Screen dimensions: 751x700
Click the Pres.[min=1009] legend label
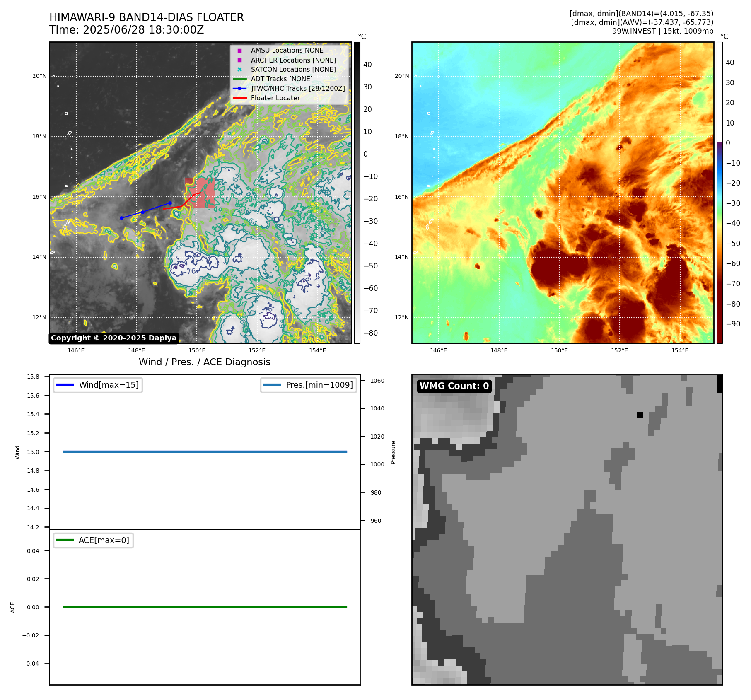tap(319, 385)
